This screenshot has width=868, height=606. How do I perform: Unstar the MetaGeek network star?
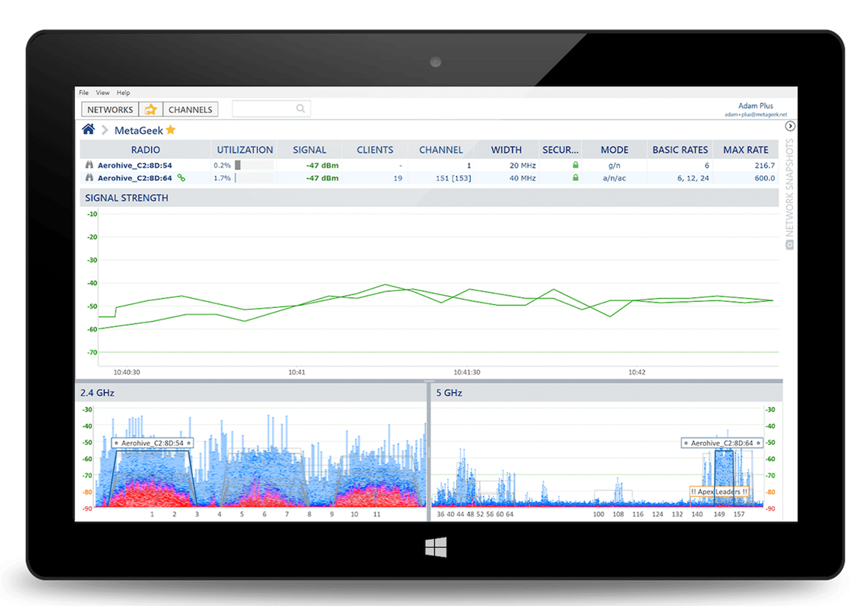pyautogui.click(x=171, y=130)
